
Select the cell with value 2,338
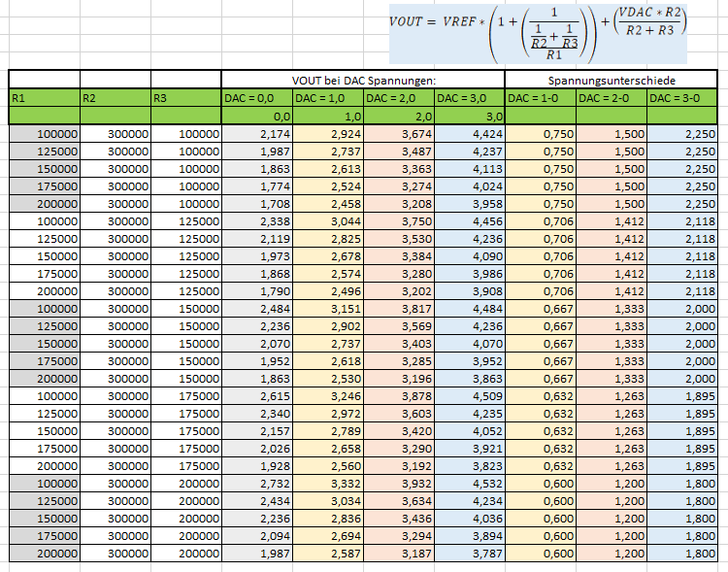click(257, 221)
